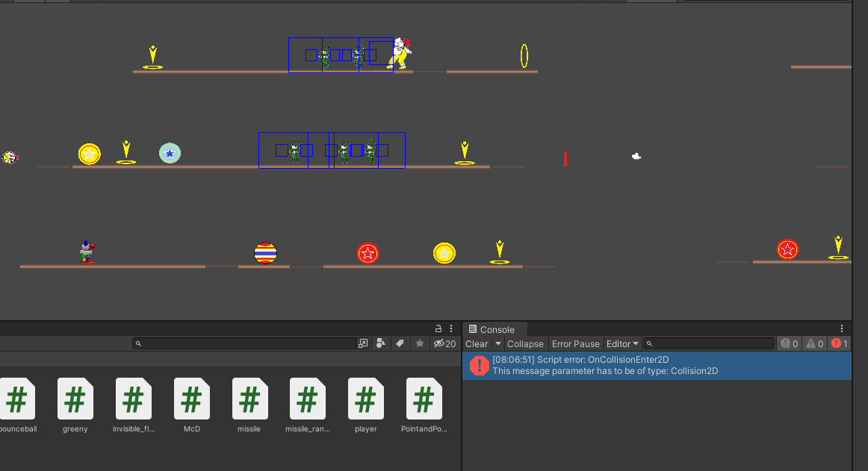Select red star coin beside the striped ball
Screen dimensions: 868x471
pos(368,254)
